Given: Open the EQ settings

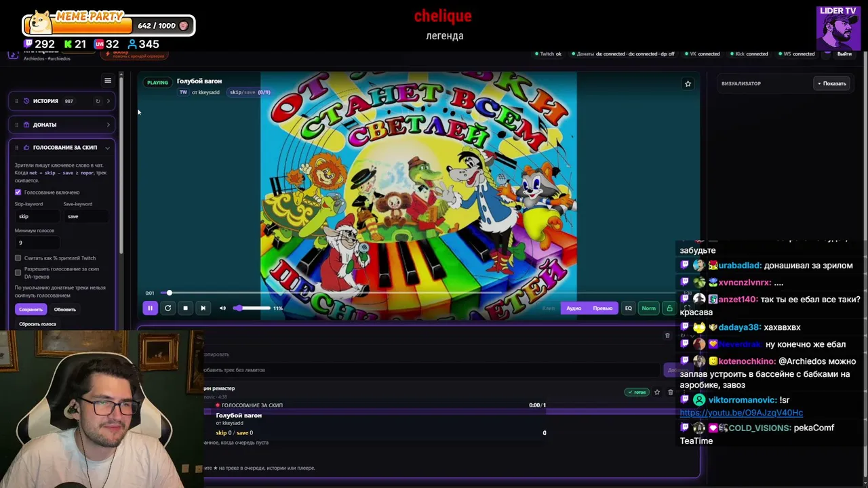Looking at the screenshot, I should pos(628,308).
